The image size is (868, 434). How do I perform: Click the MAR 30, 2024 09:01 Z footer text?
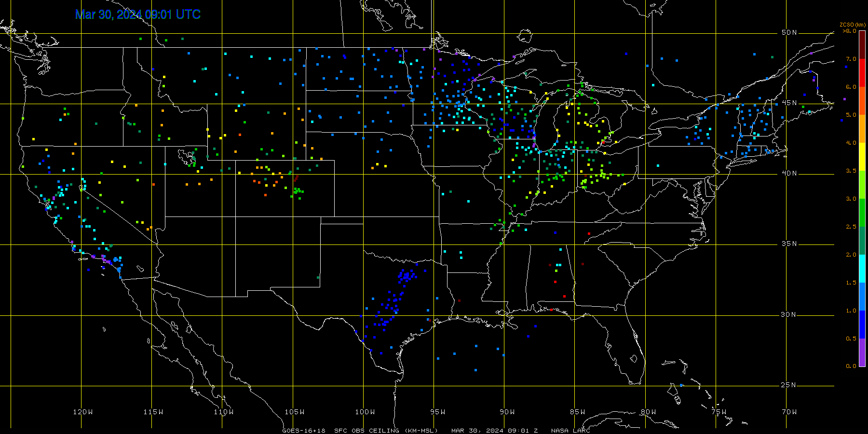(494, 430)
